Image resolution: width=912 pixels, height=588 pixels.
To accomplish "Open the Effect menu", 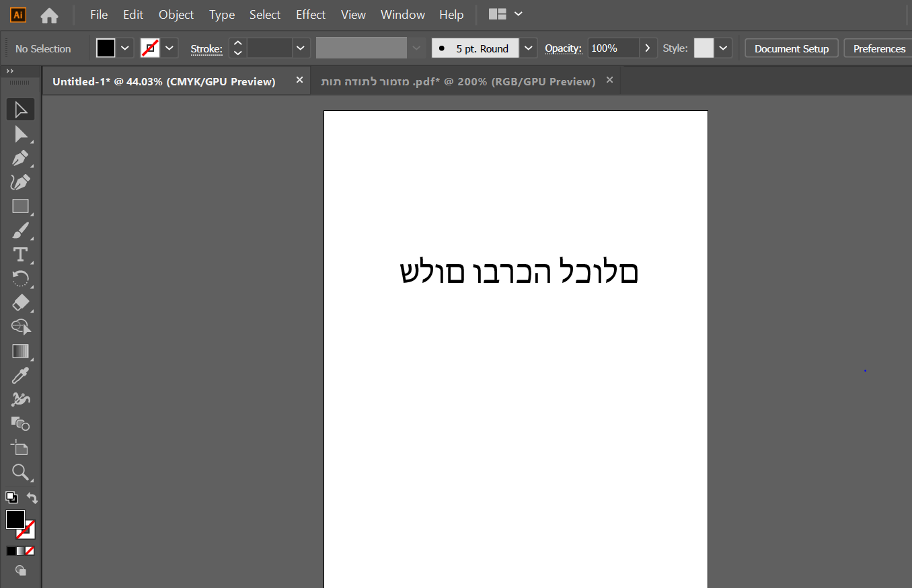I will click(310, 14).
